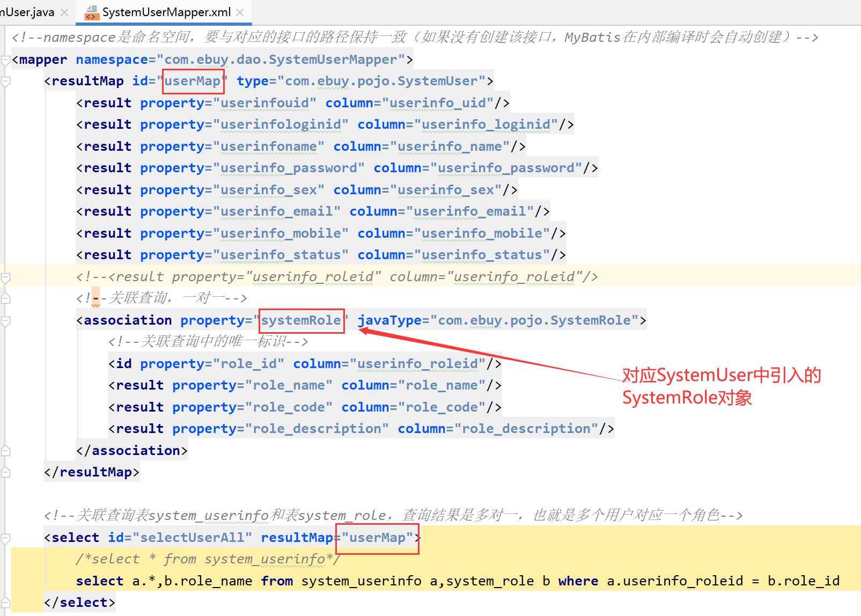
Task: Click property value userinfo_mobile
Action: click(x=281, y=233)
